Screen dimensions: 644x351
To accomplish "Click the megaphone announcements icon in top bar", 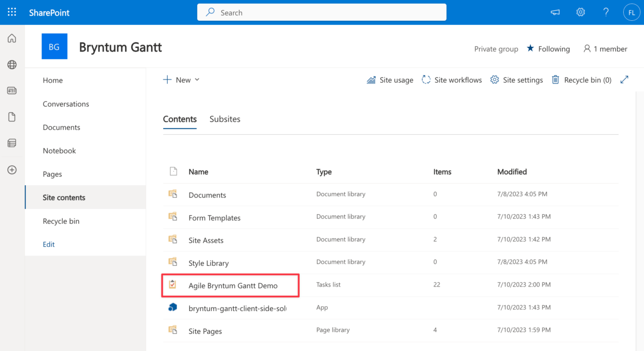I will point(555,12).
